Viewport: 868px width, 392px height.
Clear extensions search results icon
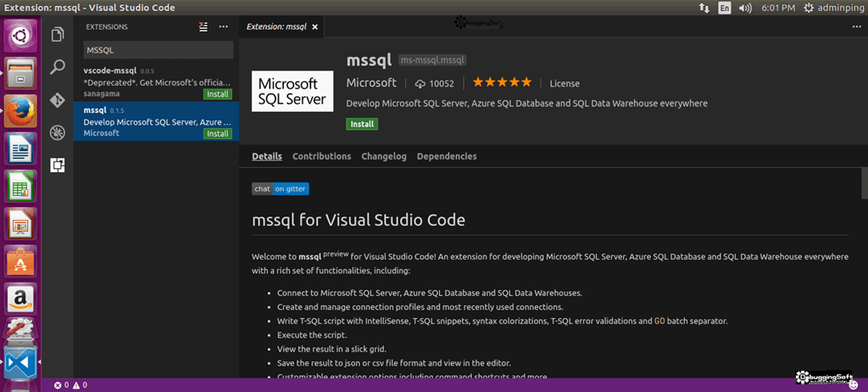(203, 26)
